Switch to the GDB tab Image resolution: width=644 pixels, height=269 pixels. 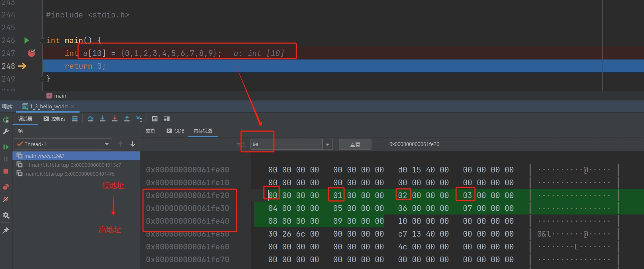pyautogui.click(x=175, y=131)
